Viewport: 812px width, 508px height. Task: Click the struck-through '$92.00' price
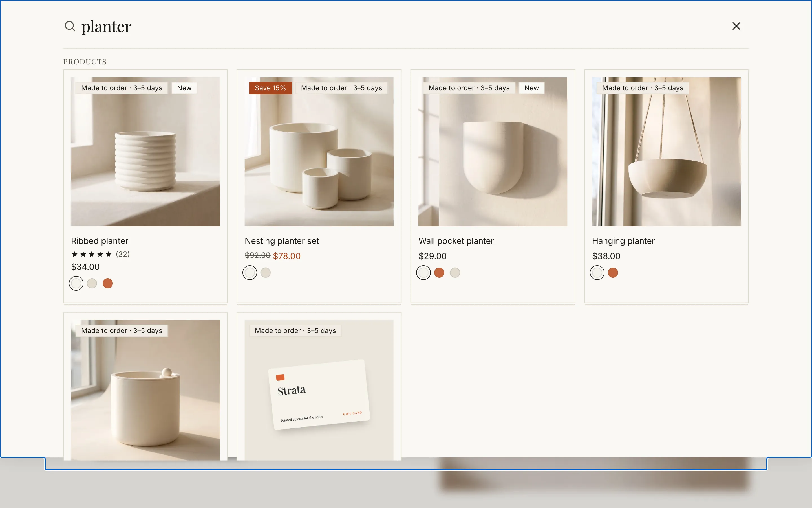tap(258, 255)
